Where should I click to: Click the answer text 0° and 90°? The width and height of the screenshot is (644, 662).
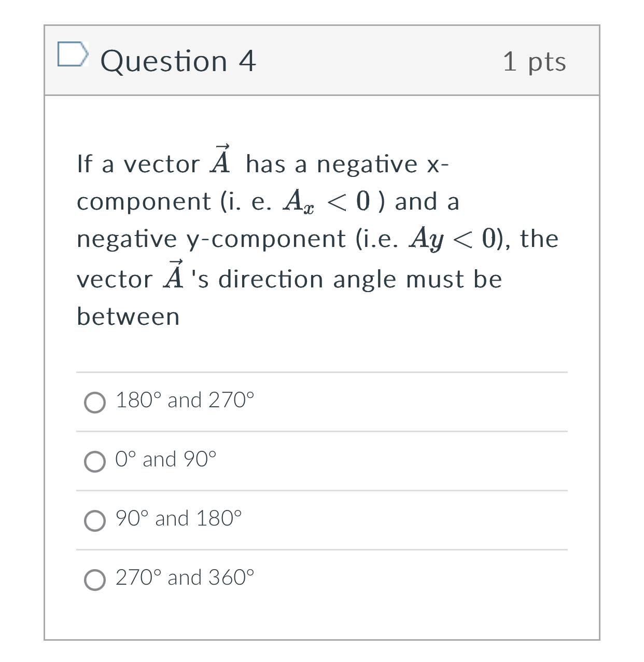click(x=166, y=460)
